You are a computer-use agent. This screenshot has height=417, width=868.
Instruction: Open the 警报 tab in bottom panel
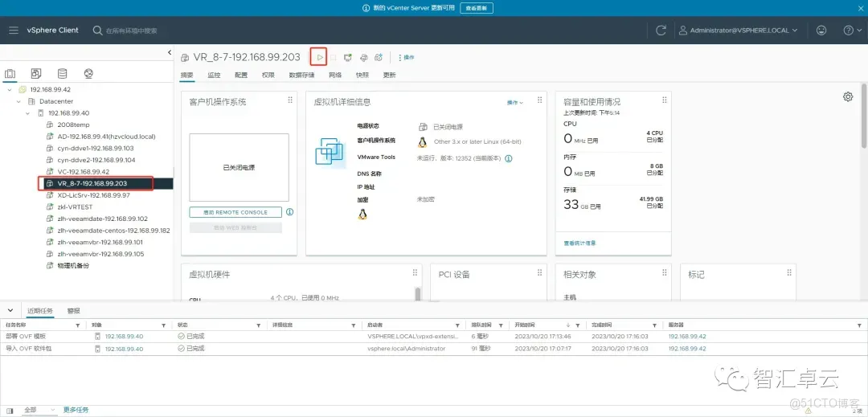74,311
